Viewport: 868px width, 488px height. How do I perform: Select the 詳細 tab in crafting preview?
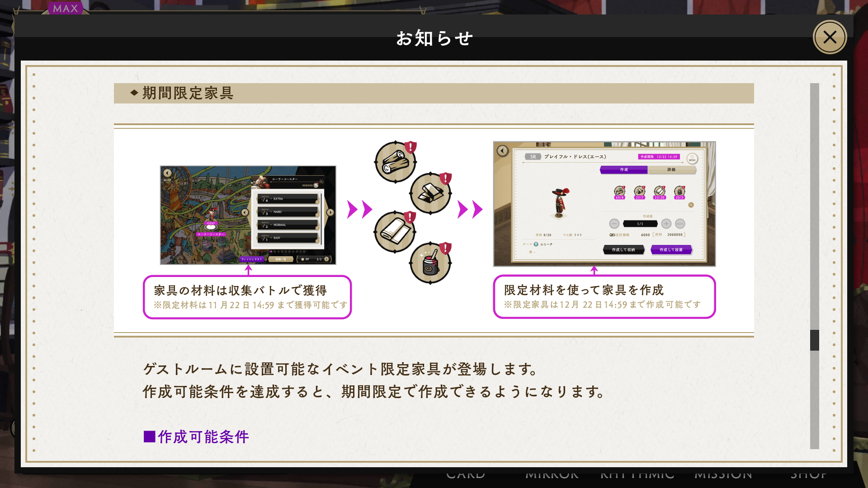tap(672, 169)
